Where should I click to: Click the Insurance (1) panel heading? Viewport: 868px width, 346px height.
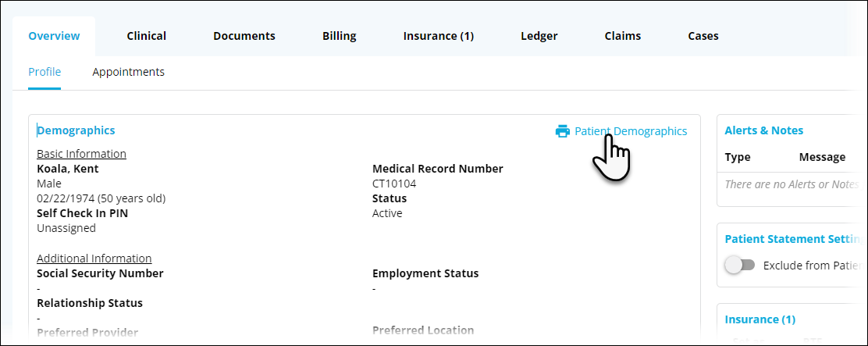coord(759,319)
